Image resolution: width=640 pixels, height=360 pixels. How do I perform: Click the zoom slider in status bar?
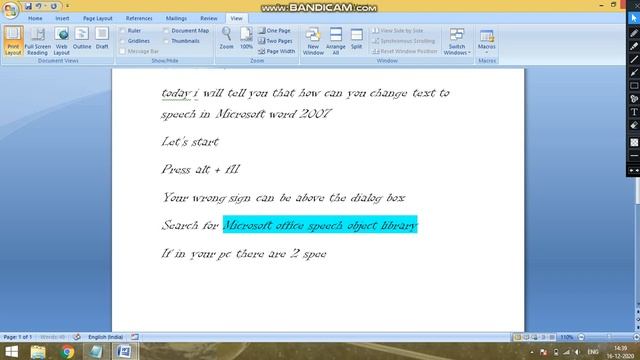(609, 337)
